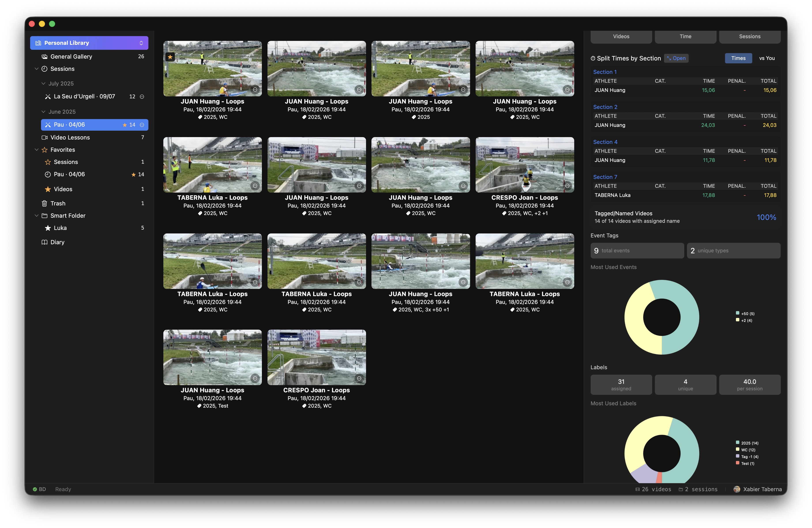Toggle the Videos favorites star item

[48, 189]
